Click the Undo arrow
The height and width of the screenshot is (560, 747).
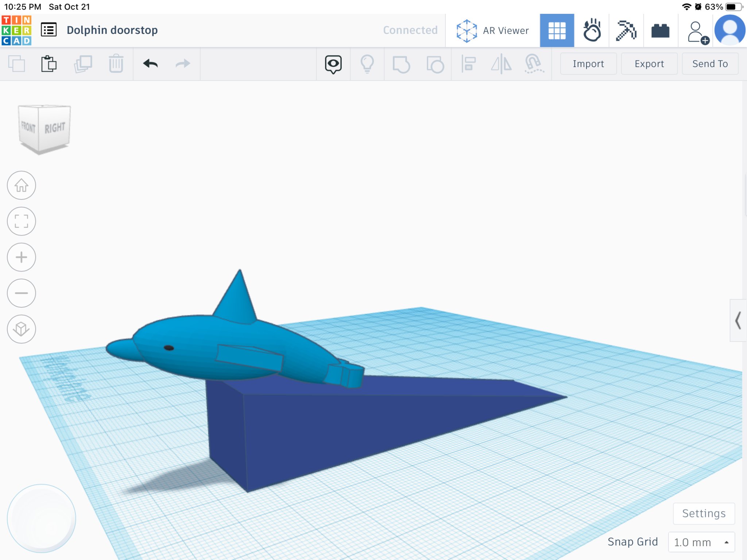[x=150, y=64]
